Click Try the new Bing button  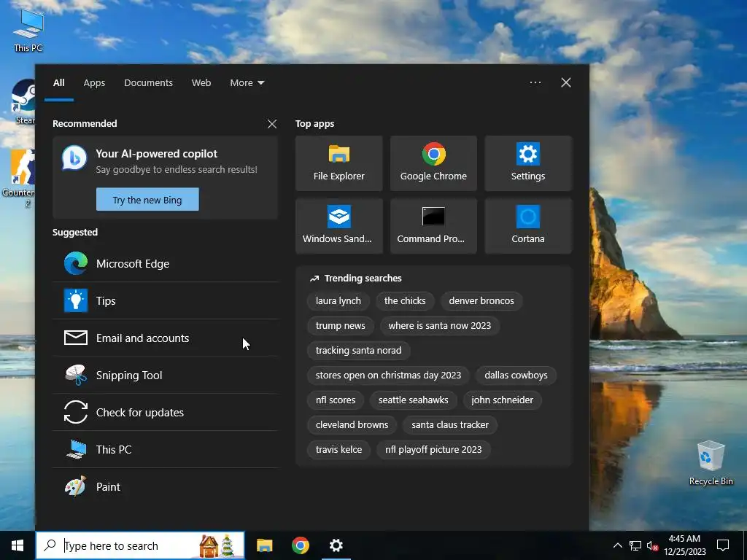click(147, 200)
